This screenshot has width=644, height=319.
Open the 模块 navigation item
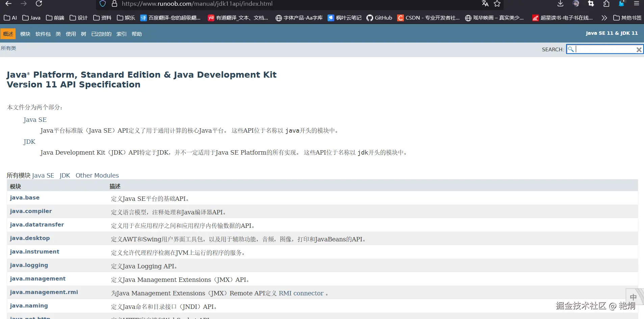click(25, 34)
